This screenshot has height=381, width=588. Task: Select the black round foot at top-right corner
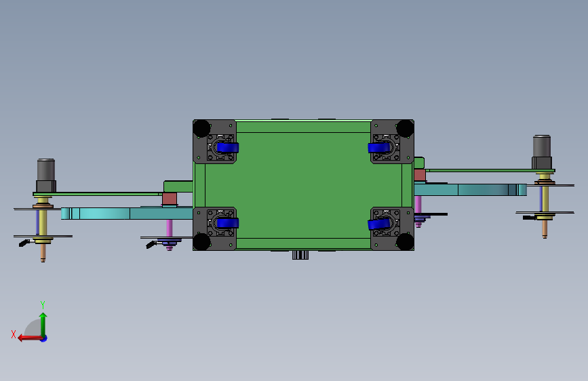(406, 128)
